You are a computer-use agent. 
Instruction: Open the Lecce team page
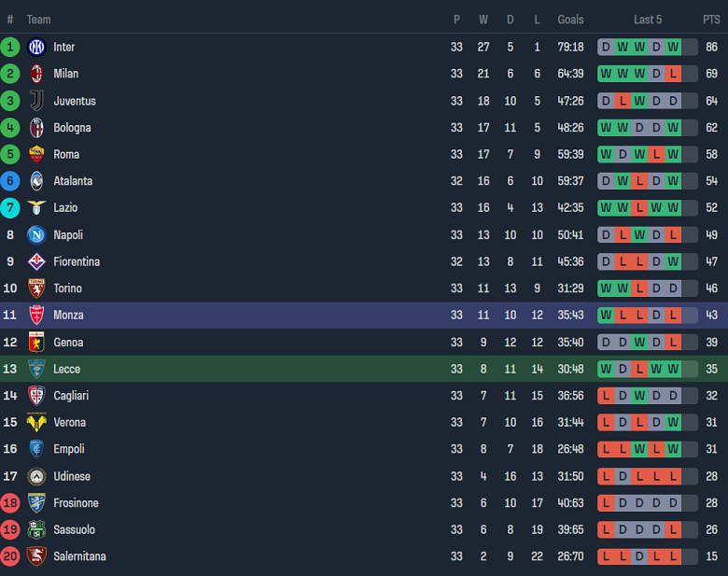click(66, 369)
